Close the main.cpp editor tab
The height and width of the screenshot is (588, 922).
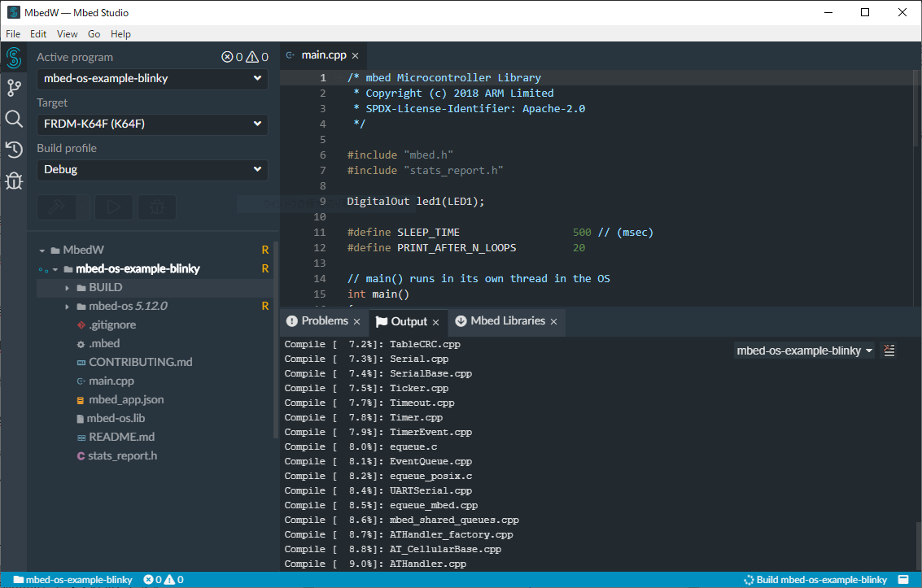click(355, 56)
